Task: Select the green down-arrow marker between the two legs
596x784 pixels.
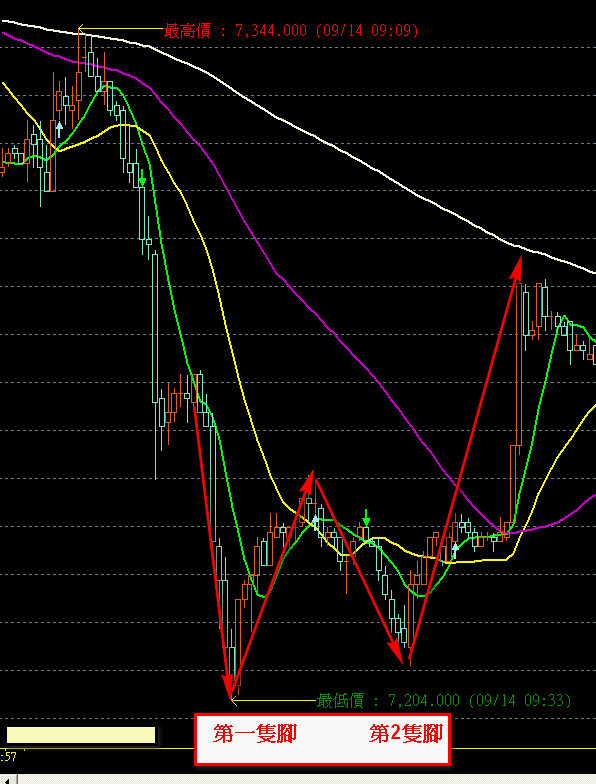Action: coord(366,518)
